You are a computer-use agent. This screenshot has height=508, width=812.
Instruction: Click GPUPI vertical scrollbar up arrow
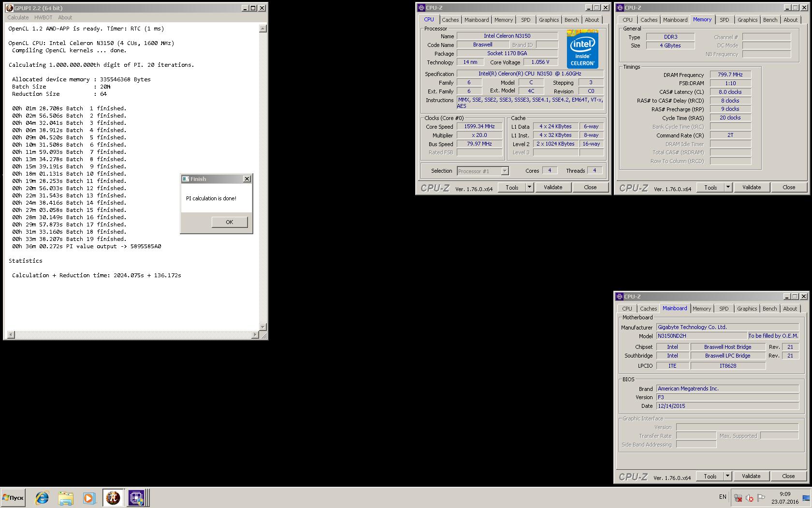(x=263, y=29)
